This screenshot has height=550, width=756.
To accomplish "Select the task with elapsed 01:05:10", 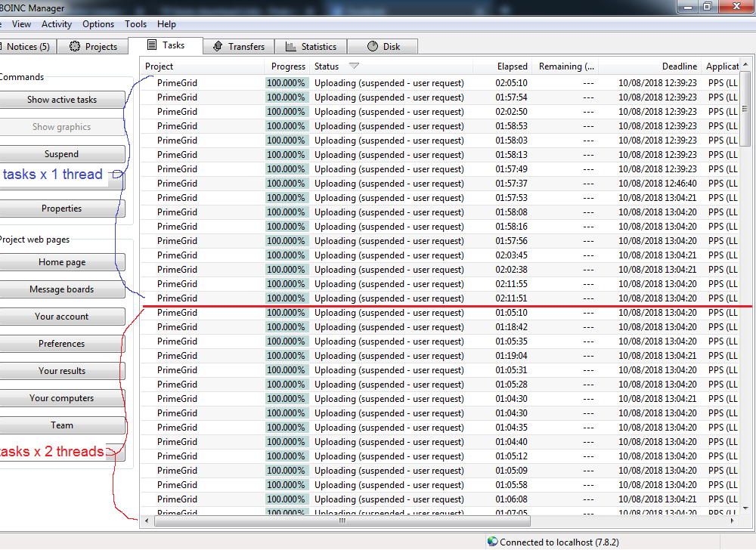I will click(x=440, y=313).
